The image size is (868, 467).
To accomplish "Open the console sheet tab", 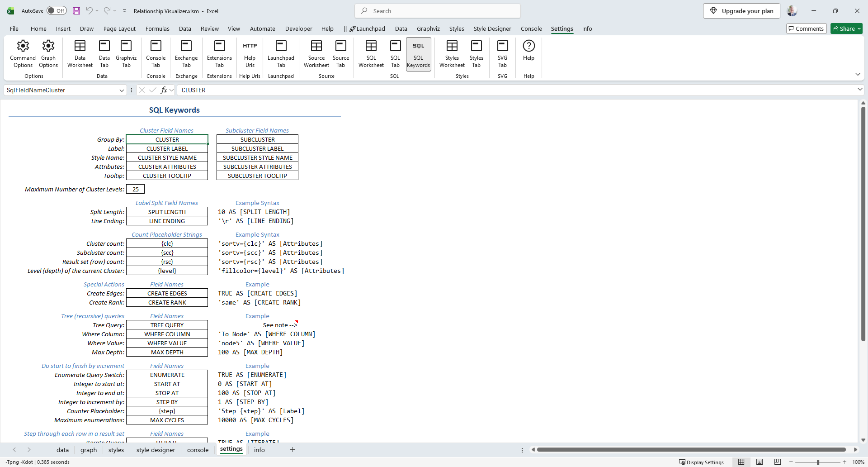I will point(198,450).
